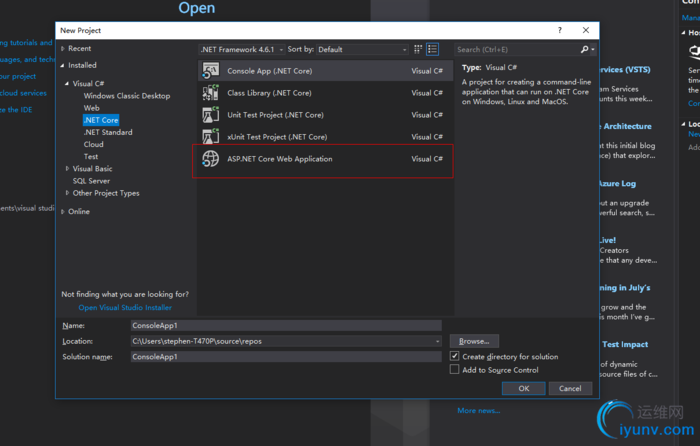Image resolution: width=700 pixels, height=446 pixels.
Task: Select the Web category
Action: click(92, 108)
